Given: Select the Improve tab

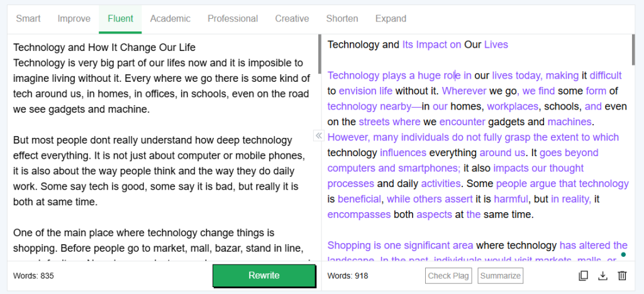Looking at the screenshot, I should (74, 18).
